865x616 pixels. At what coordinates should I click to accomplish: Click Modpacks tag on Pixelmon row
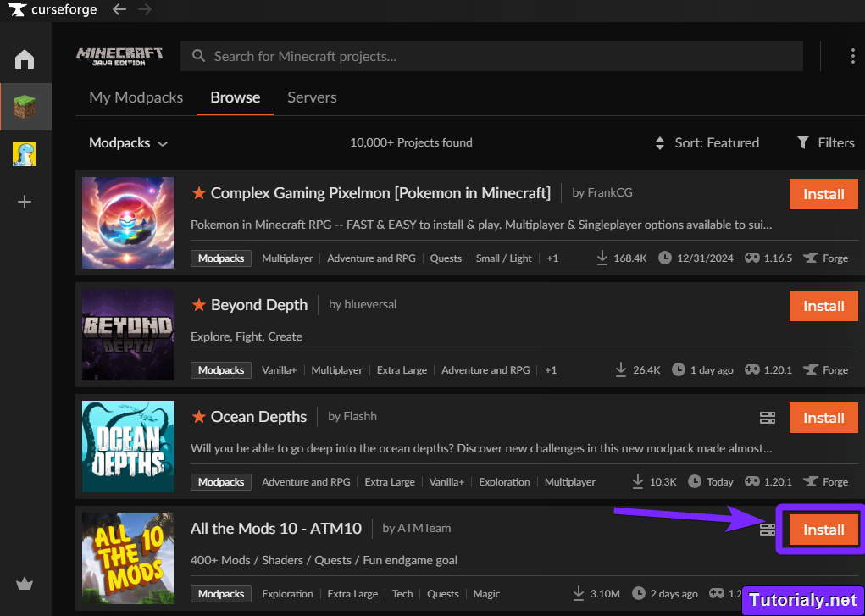point(221,258)
